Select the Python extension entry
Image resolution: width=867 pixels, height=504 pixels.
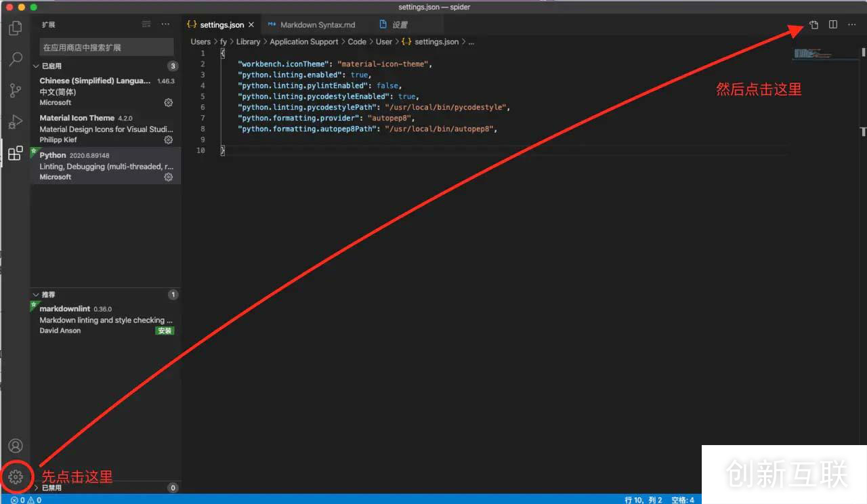coord(106,166)
